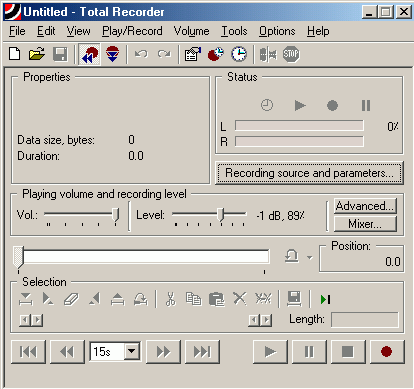The width and height of the screenshot is (414, 389).
Task: Click the eject-style icon in Selection
Action: (x=118, y=299)
